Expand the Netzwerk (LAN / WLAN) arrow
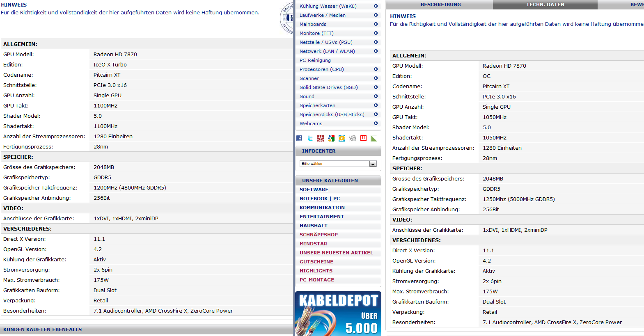Viewport: 644px width, 336px height. [376, 51]
